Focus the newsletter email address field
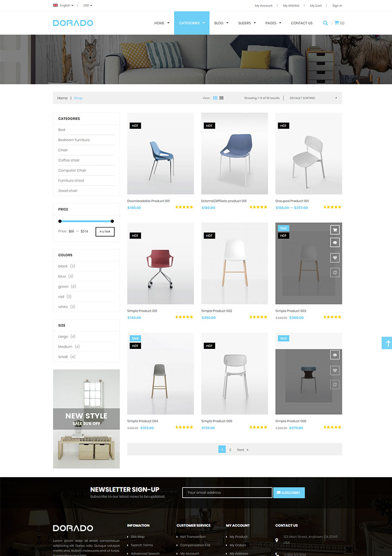 point(227,493)
